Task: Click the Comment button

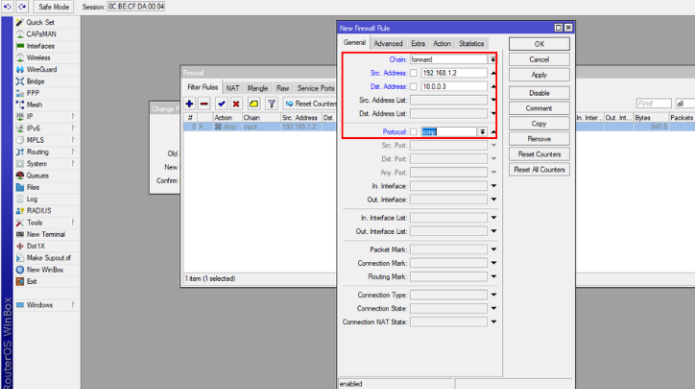Action: point(539,108)
